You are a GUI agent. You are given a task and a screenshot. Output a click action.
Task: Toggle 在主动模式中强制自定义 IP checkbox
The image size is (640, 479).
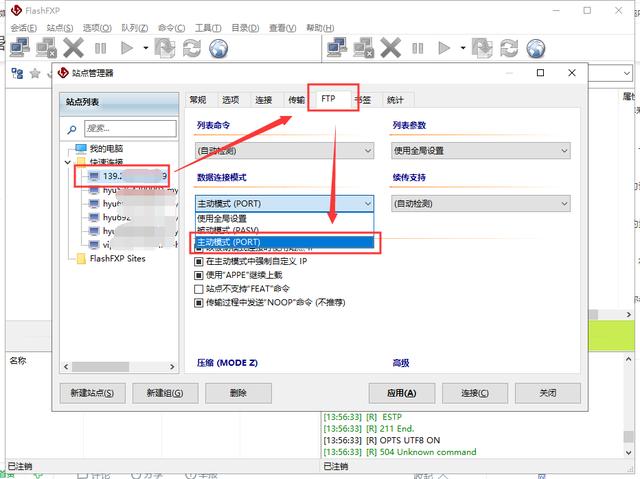[x=199, y=262]
